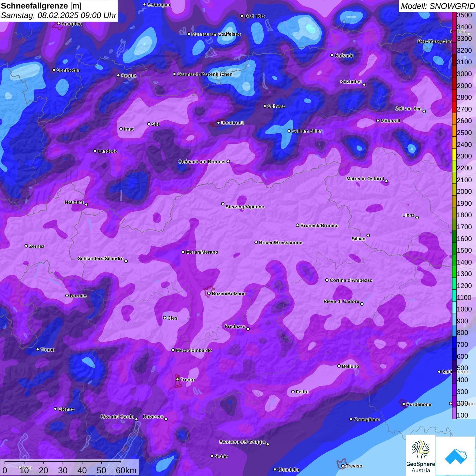Click the Landeck location dot
Screen dimensions: 476x476
click(95, 151)
